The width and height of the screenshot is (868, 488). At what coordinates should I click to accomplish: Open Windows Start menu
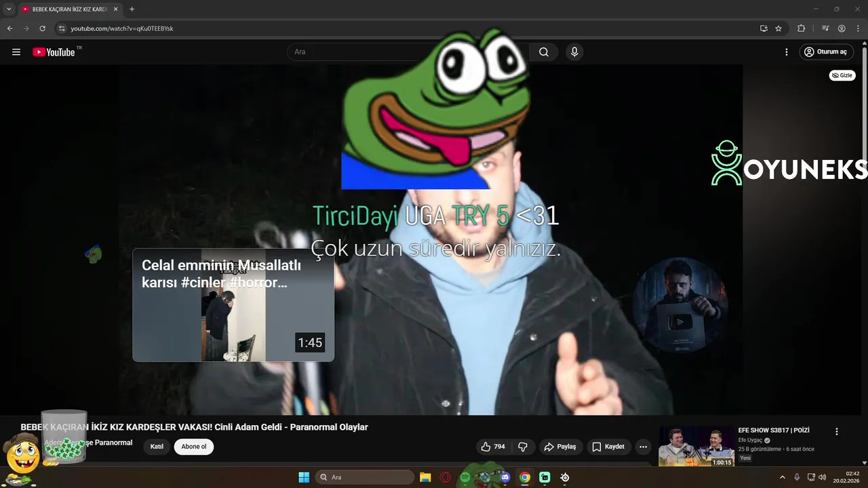(304, 477)
